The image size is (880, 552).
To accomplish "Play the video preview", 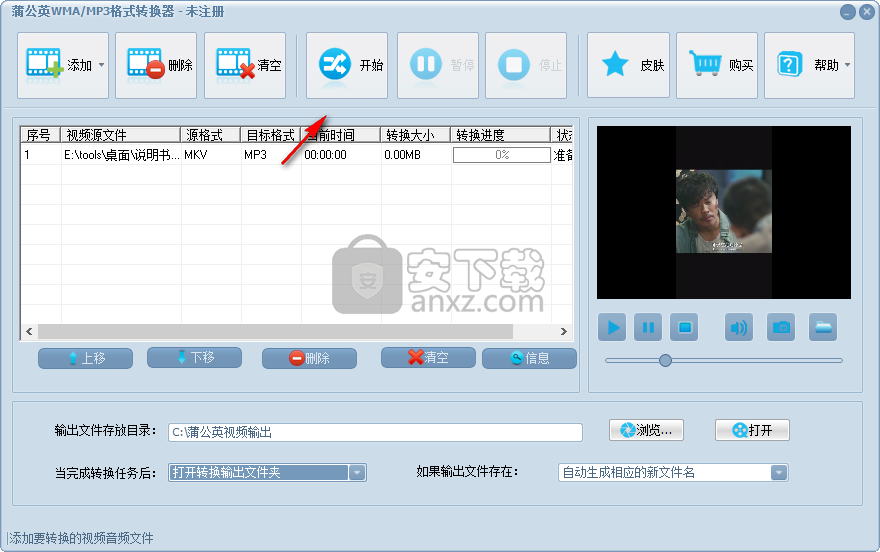I will pyautogui.click(x=612, y=327).
